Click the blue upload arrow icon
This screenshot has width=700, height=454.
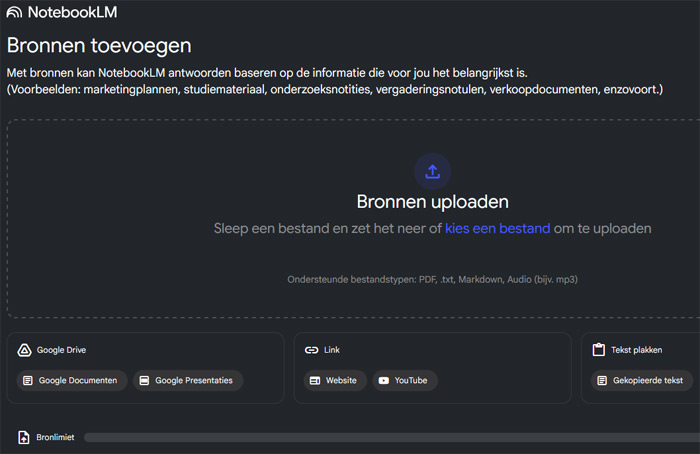click(x=432, y=171)
